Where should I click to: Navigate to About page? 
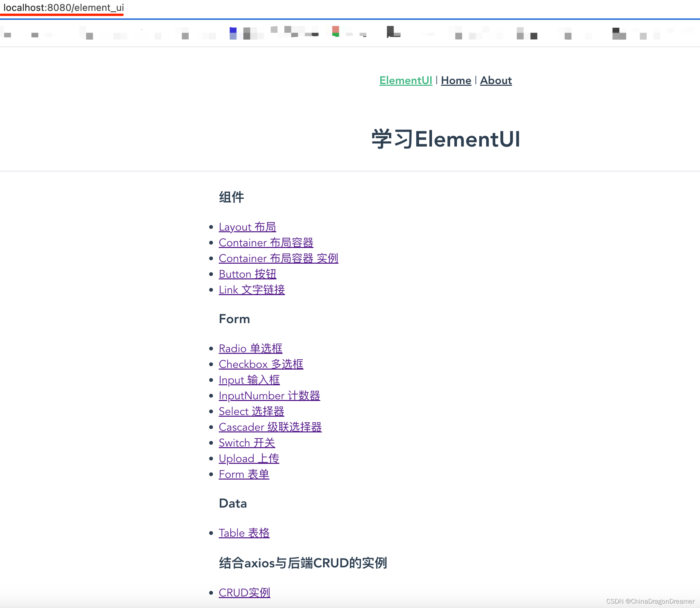coord(496,80)
